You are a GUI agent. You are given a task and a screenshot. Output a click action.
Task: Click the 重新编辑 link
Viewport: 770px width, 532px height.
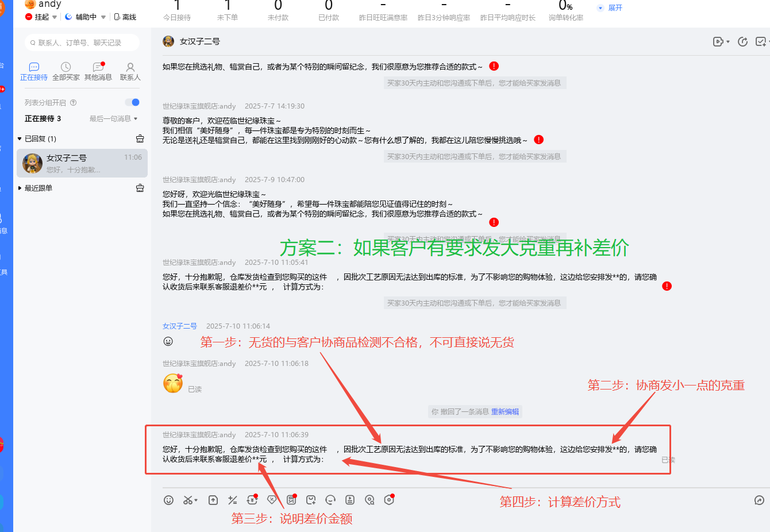click(x=505, y=411)
